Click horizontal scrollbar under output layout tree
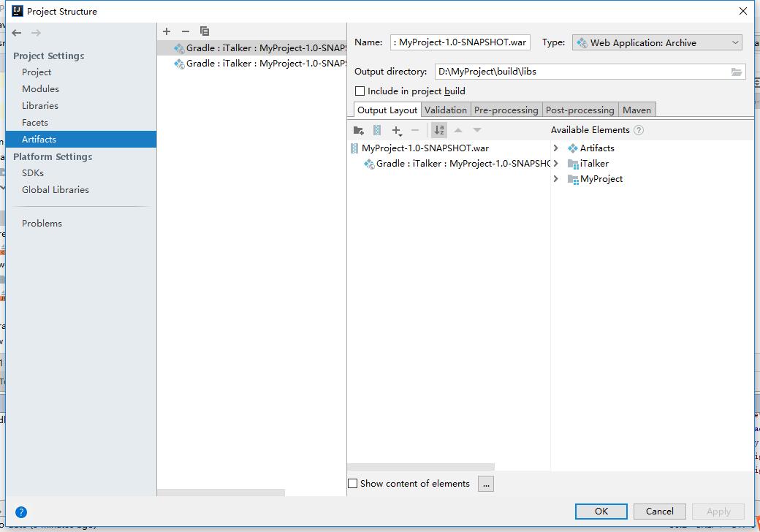Image resolution: width=760 pixels, height=532 pixels. click(x=421, y=466)
